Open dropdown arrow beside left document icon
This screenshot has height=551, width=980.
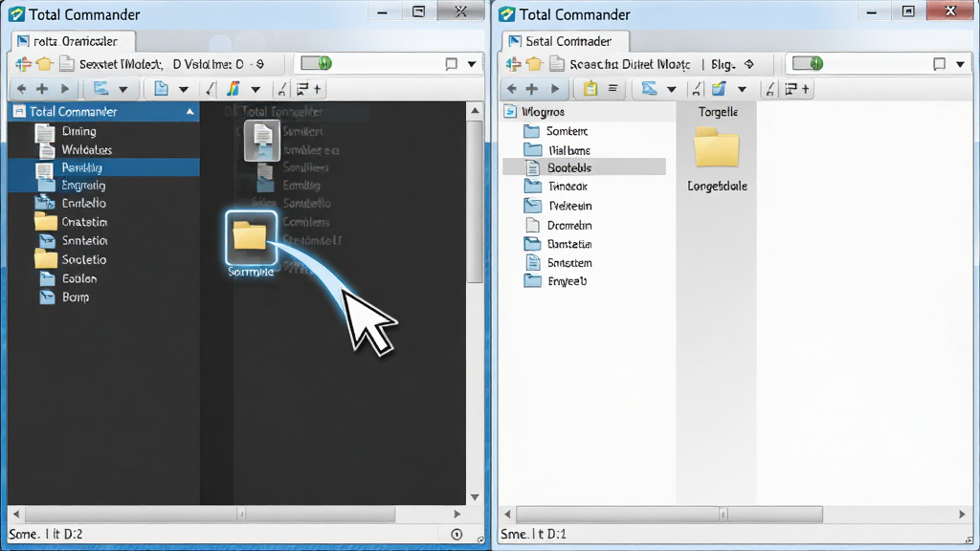coord(184,89)
